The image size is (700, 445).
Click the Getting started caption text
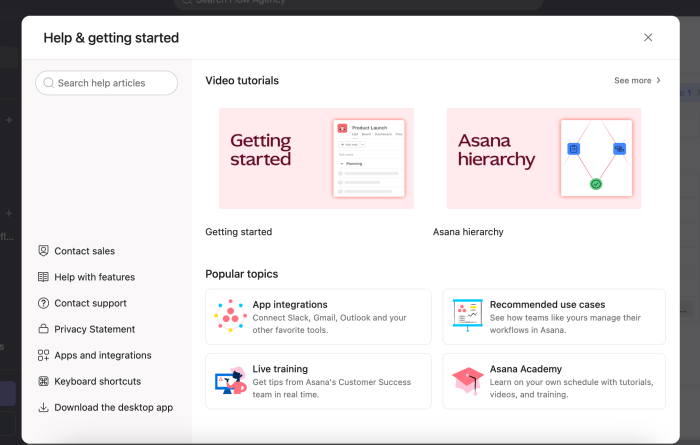pyautogui.click(x=239, y=232)
